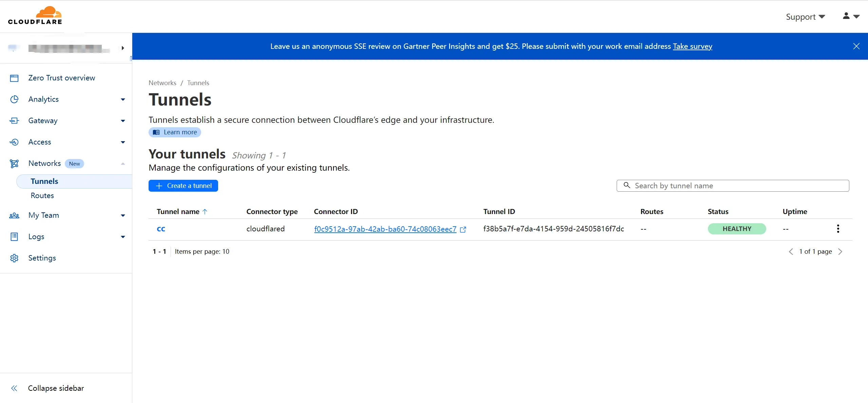The width and height of the screenshot is (868, 403).
Task: Open the Support dropdown
Action: tap(805, 17)
